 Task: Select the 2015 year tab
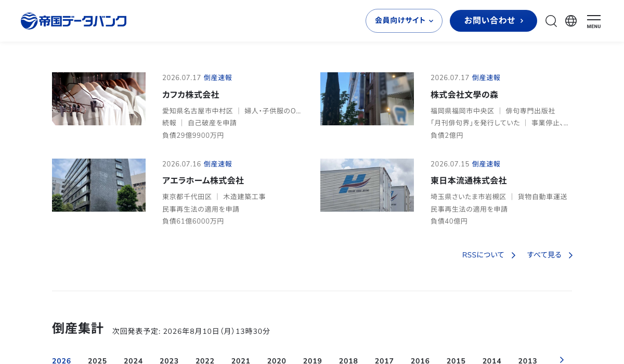tap(456, 361)
